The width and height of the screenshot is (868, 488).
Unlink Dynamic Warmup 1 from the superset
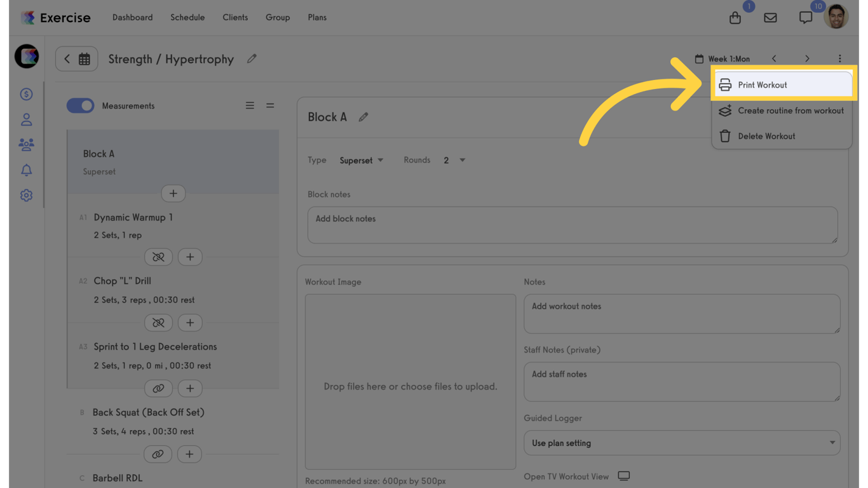tap(158, 257)
